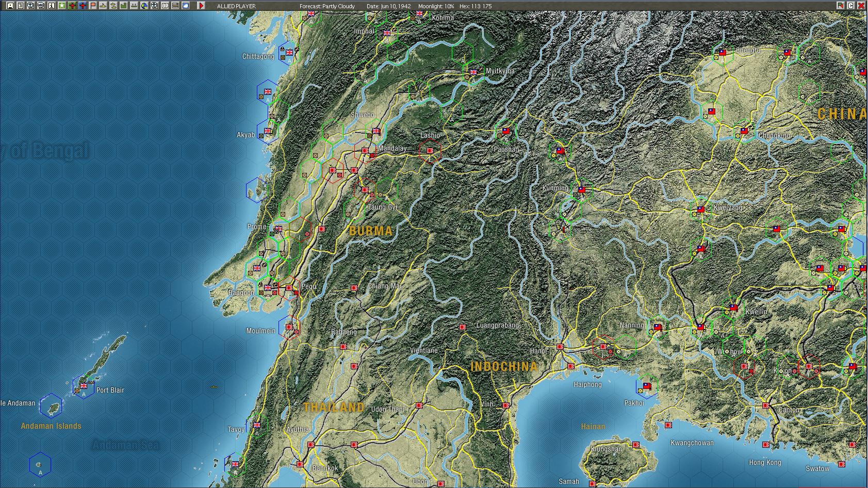
Task: Click the "Date: Jun 10, 1942" status text
Action: click(x=389, y=6)
